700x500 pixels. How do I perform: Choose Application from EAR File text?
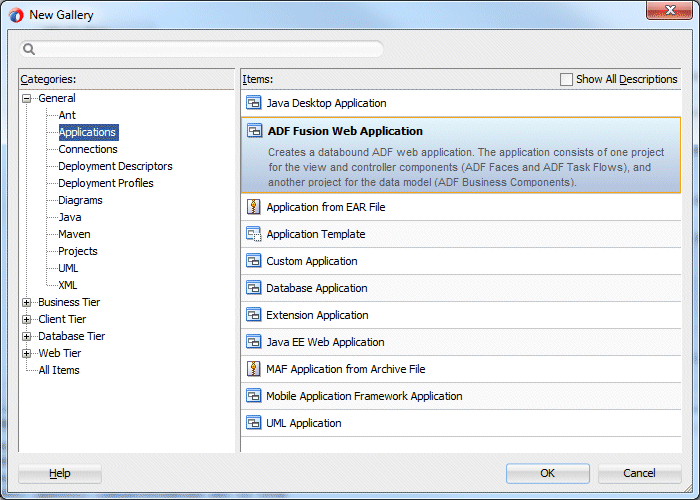tap(326, 207)
